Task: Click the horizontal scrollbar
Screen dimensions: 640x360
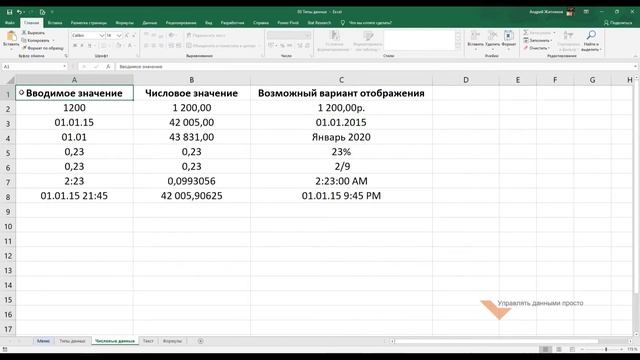Action: (496, 341)
